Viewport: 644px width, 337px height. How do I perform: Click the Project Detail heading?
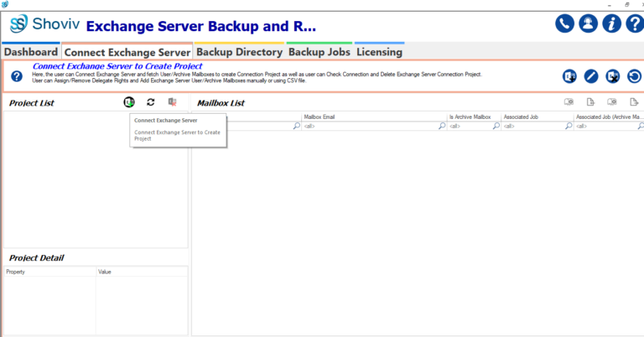(x=37, y=257)
